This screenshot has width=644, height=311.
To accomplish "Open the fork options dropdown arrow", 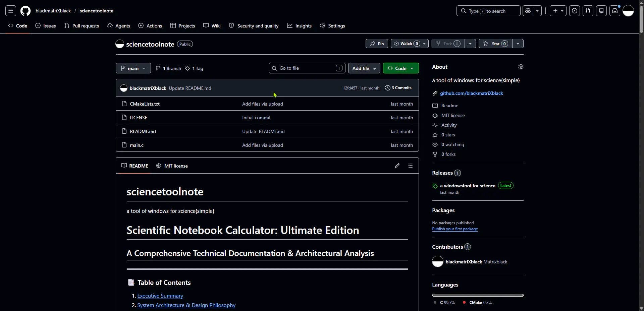I will pyautogui.click(x=470, y=44).
